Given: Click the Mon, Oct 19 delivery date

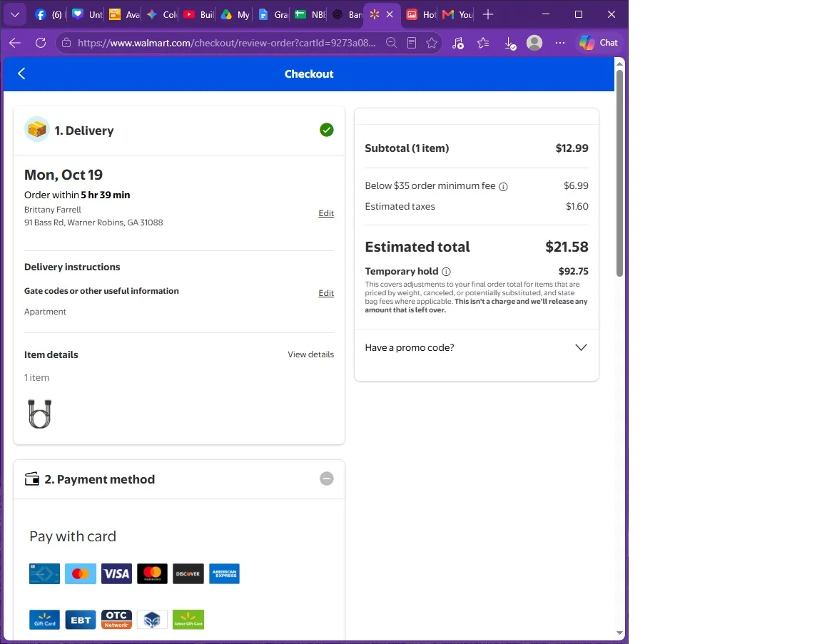Looking at the screenshot, I should pos(64,175).
